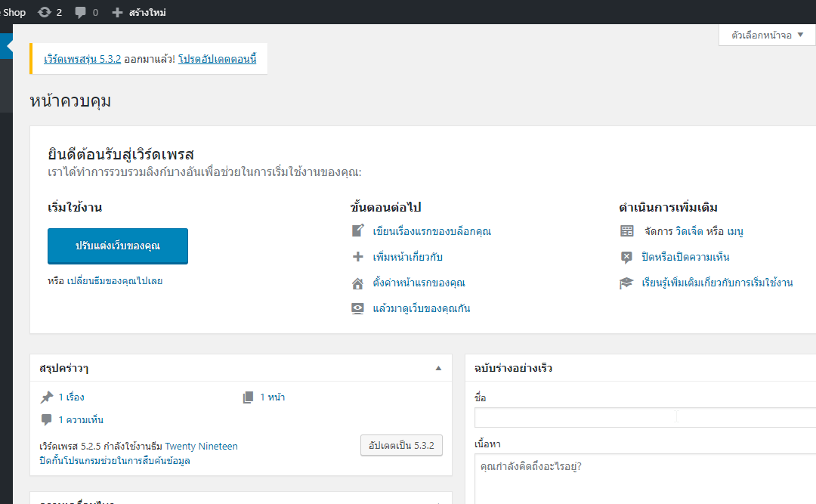The width and height of the screenshot is (816, 504).
Task: Open the updates icon with count 2
Action: coord(50,12)
